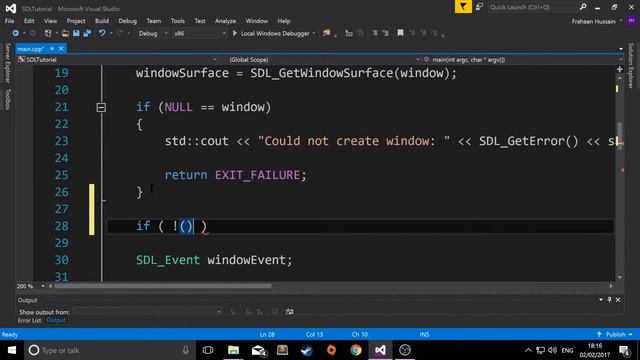Open the Tools menu
This screenshot has width=640, height=360.
(178, 21)
